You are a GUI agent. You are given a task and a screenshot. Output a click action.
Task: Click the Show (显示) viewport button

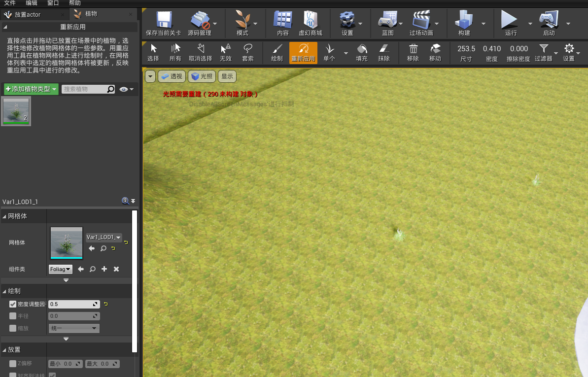(227, 76)
